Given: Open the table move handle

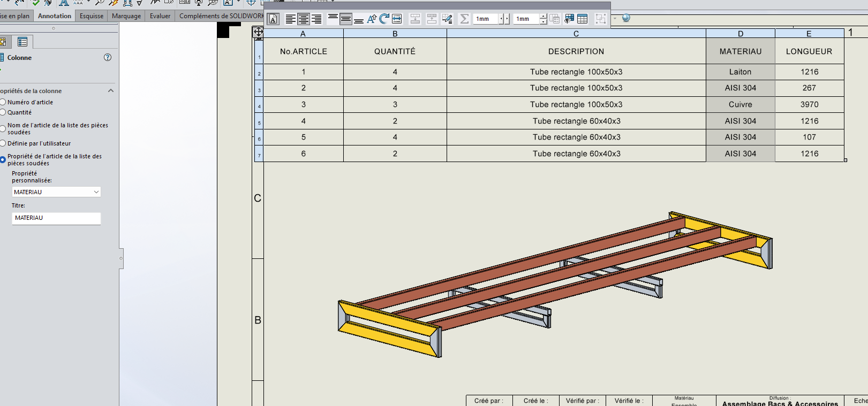Looking at the screenshot, I should [258, 32].
